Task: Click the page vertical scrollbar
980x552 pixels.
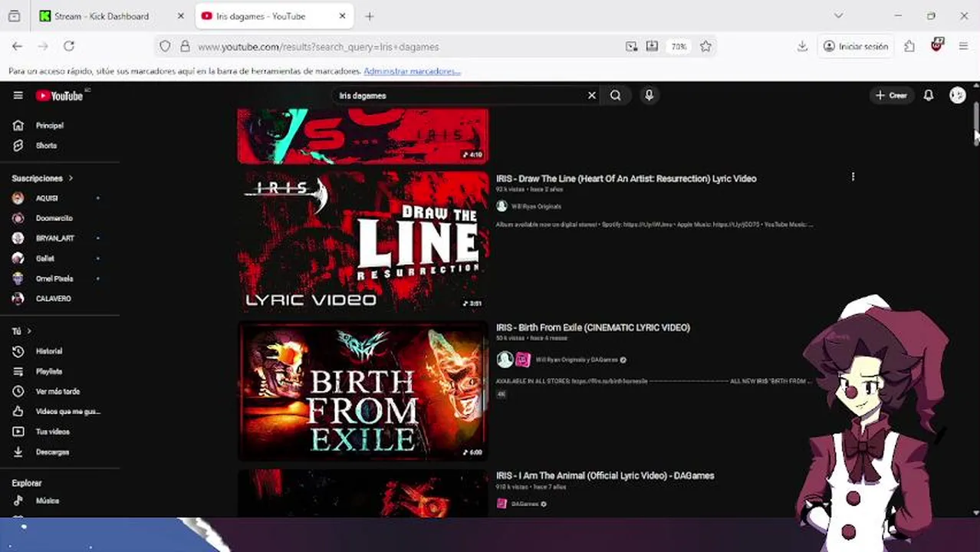Action: (975, 123)
